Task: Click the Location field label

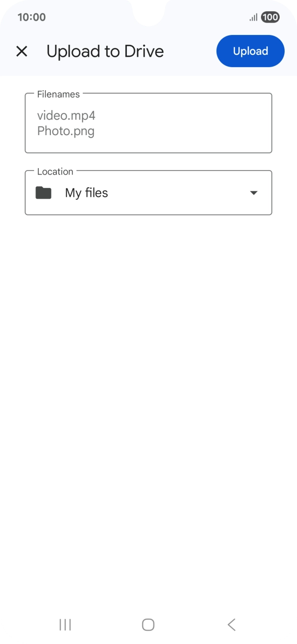Action: click(x=55, y=172)
